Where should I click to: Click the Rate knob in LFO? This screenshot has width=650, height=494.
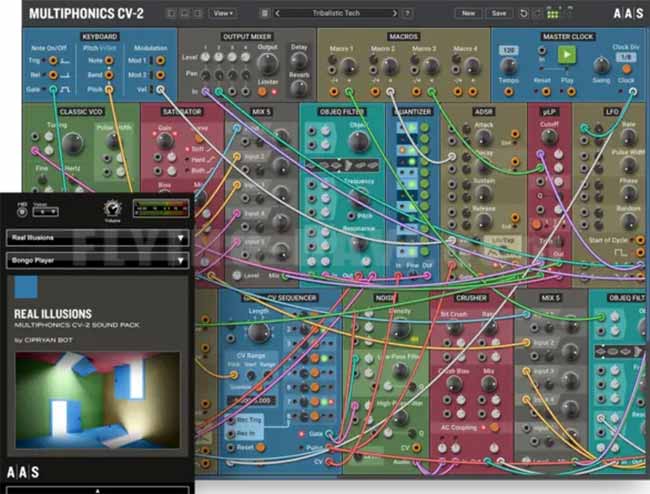tap(628, 137)
